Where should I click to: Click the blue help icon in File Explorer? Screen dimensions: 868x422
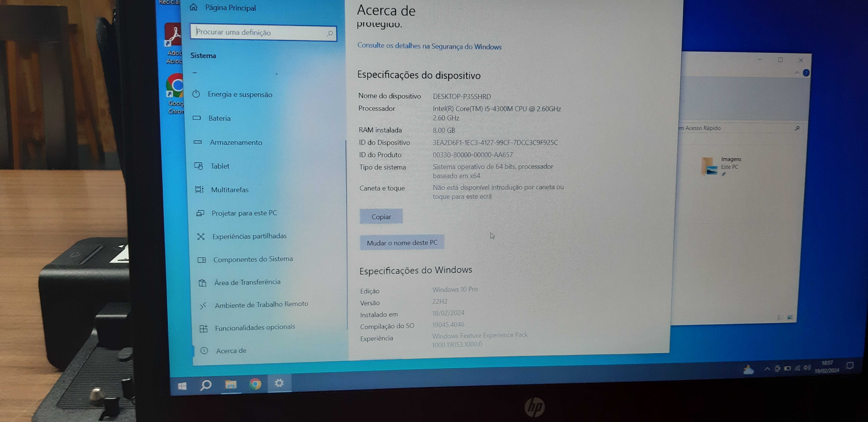tap(806, 73)
